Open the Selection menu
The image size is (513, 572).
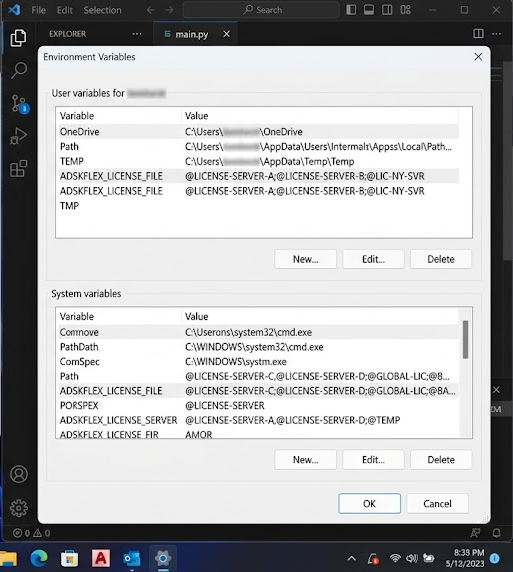click(103, 10)
